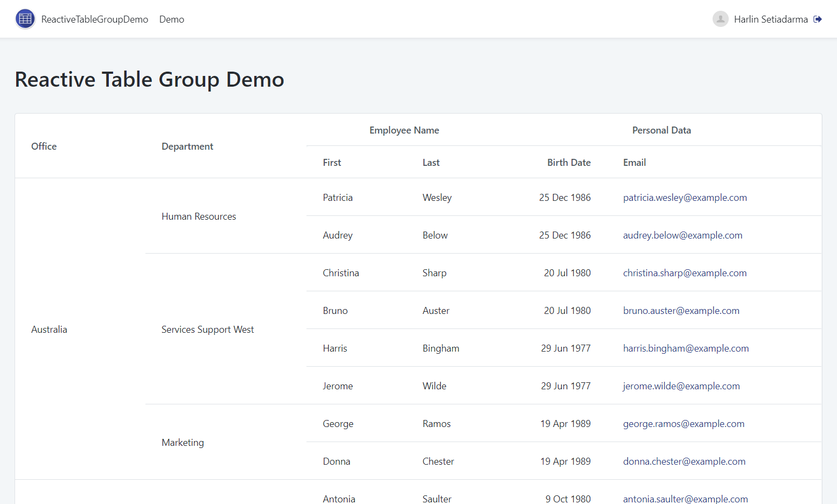
Task: Open the audrey.below@example.com email link
Action: pyautogui.click(x=682, y=235)
